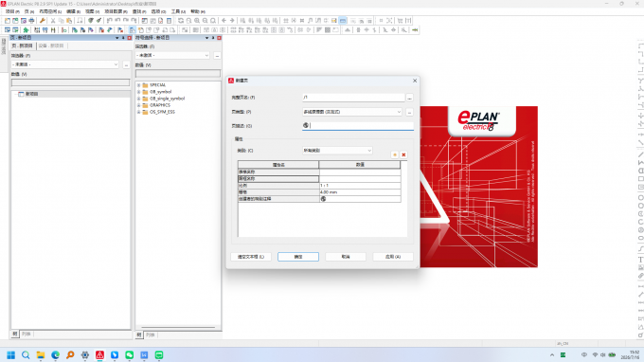644x362 pixels.
Task: Click the paste clipboard icon in toolbar
Action: click(69, 21)
